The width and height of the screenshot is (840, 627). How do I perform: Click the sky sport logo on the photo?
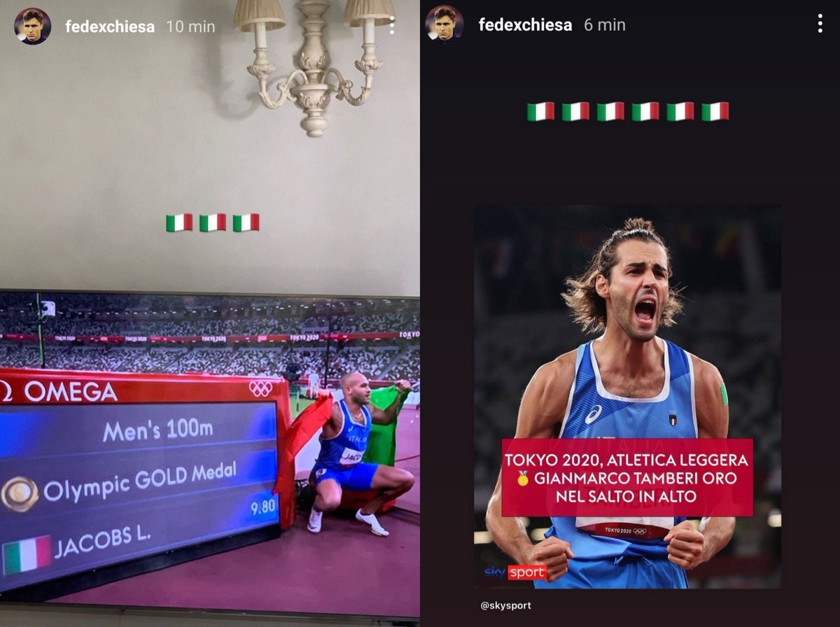click(x=515, y=572)
